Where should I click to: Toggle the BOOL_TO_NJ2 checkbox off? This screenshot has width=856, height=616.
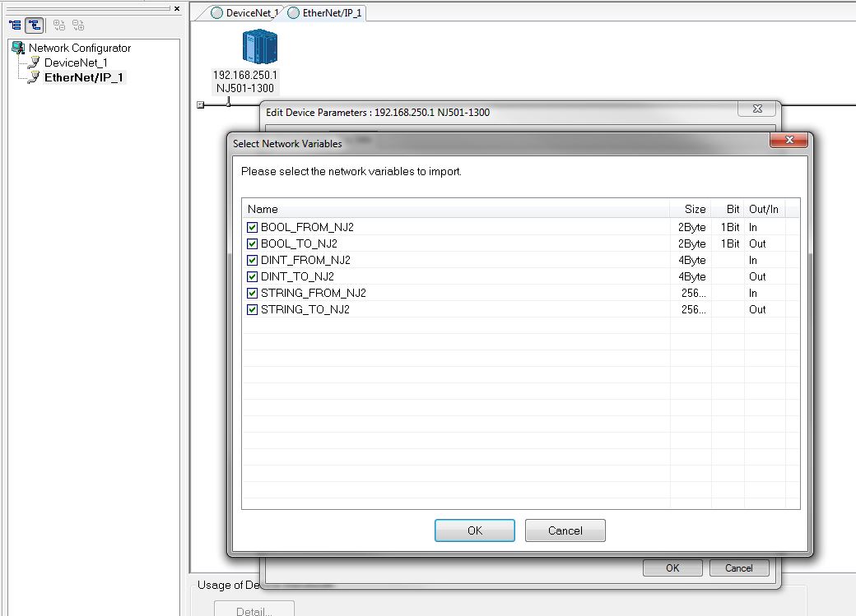point(252,243)
